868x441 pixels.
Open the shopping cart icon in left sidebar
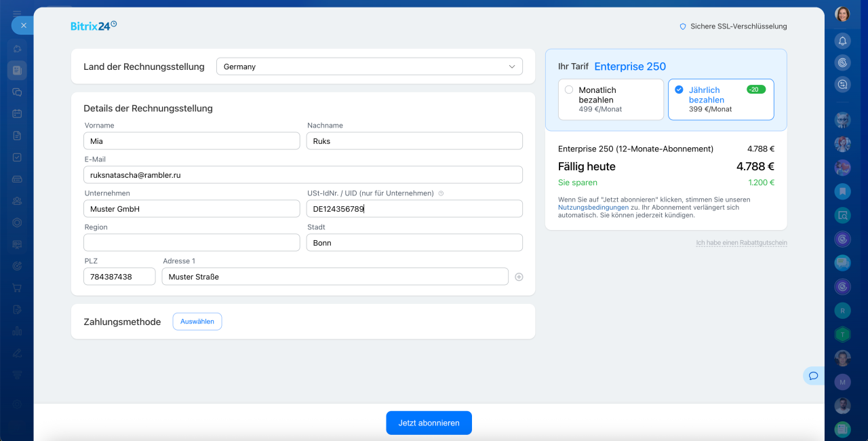point(18,288)
